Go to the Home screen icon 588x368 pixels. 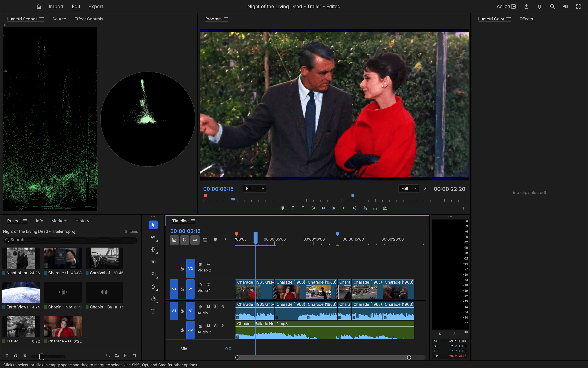coord(39,7)
